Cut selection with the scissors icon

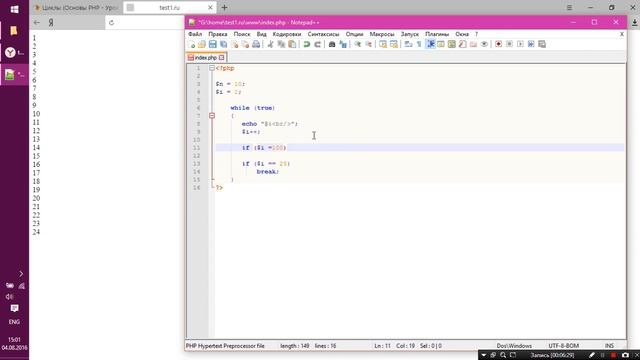[270, 44]
